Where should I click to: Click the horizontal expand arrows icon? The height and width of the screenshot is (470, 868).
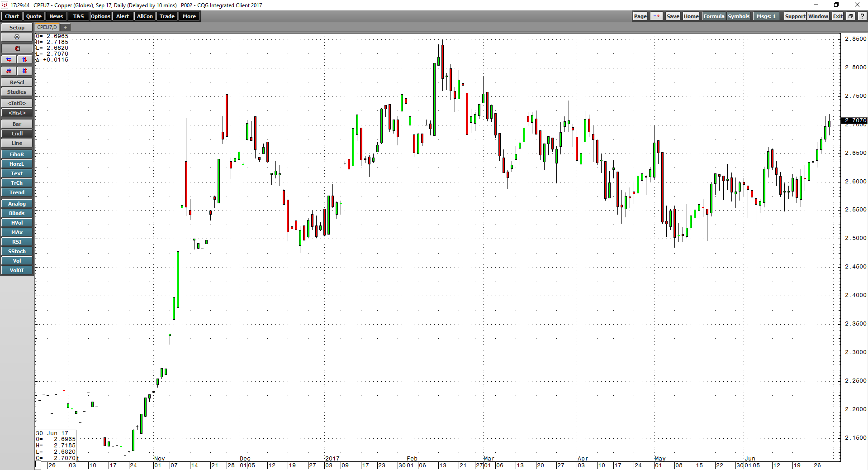point(9,60)
